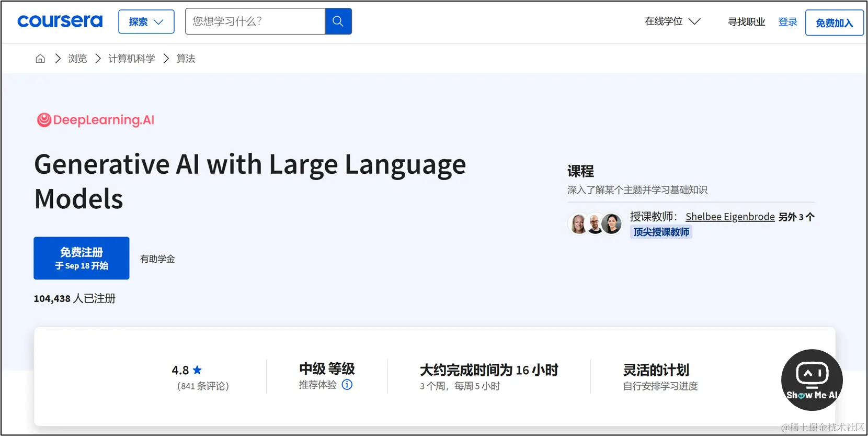Click the 3 个周，每周 5 小时 text
The height and width of the screenshot is (436, 868).
[x=460, y=386]
